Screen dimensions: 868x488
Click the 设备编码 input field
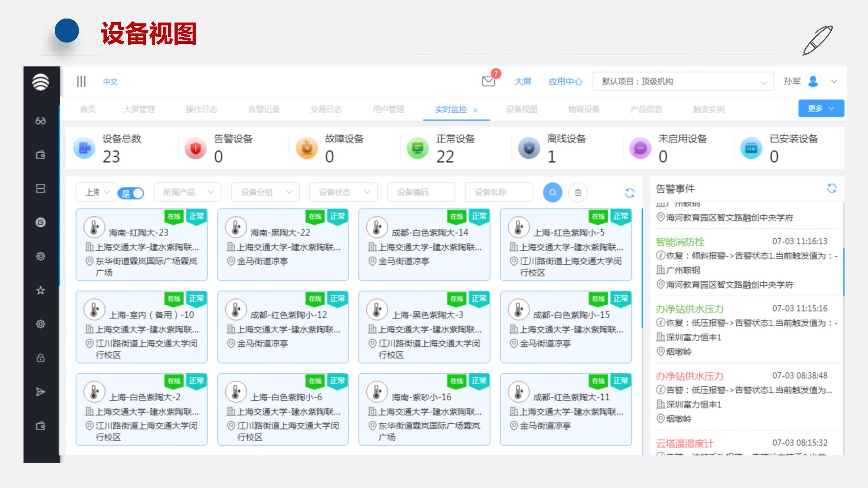pyautogui.click(x=421, y=192)
